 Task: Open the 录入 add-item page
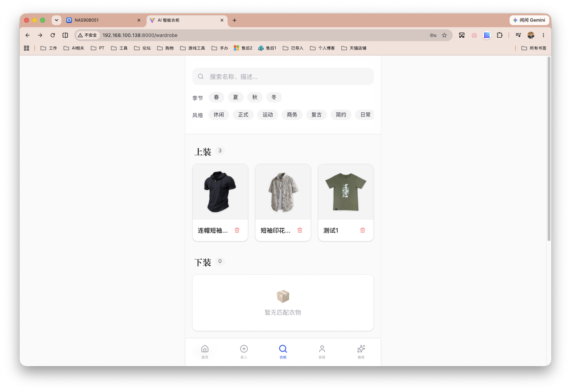point(244,352)
